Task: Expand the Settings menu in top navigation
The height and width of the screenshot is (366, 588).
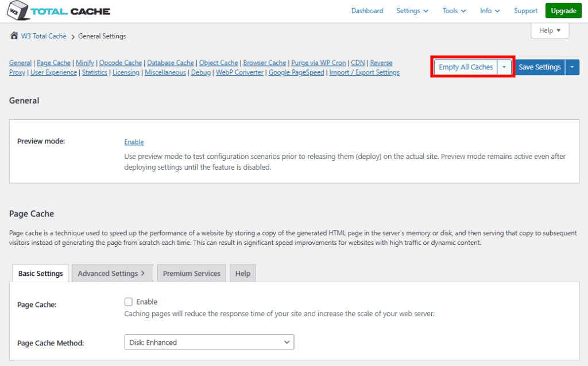Action: coord(412,11)
